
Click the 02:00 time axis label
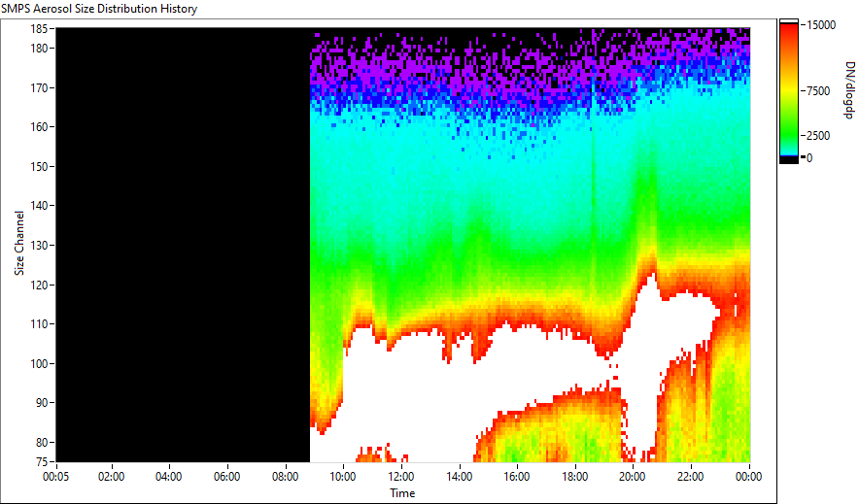111,477
